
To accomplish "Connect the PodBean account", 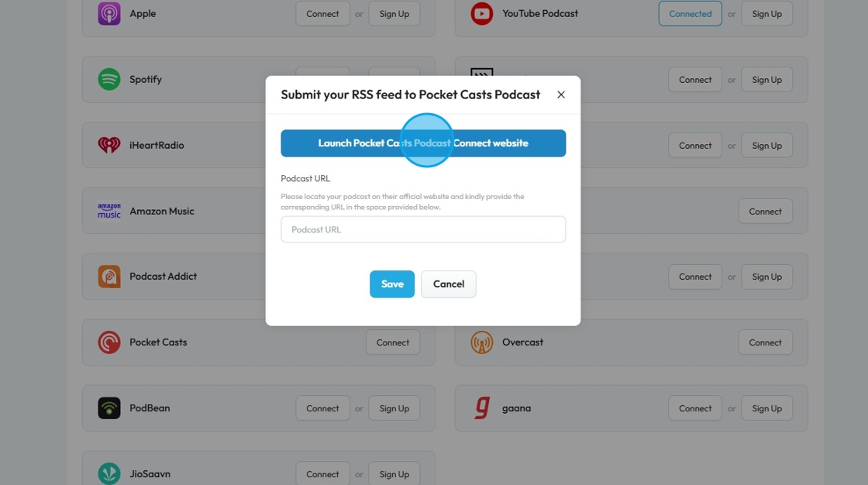I will pyautogui.click(x=322, y=408).
